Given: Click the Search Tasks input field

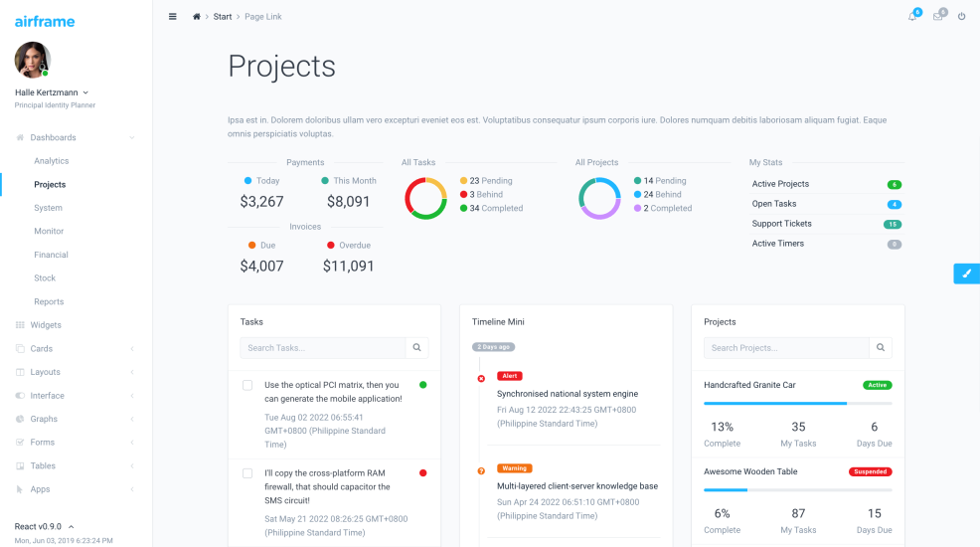Looking at the screenshot, I should coord(322,348).
